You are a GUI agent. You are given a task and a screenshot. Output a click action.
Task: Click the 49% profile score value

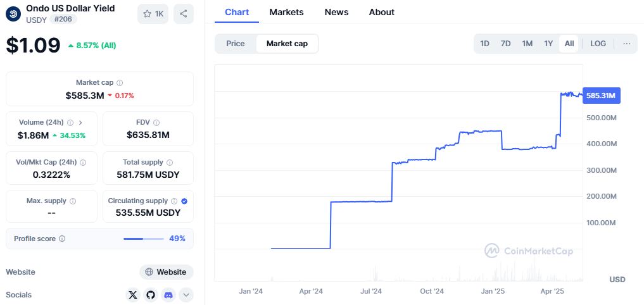(177, 239)
